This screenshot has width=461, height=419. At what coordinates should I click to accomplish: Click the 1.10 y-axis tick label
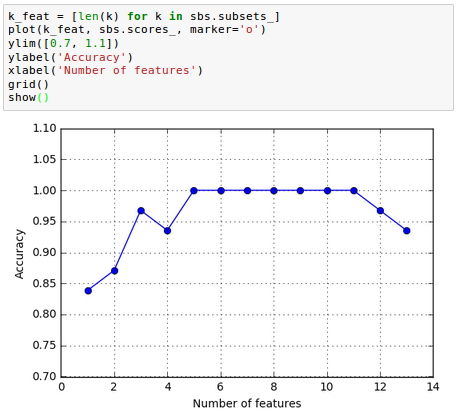pyautogui.click(x=45, y=128)
